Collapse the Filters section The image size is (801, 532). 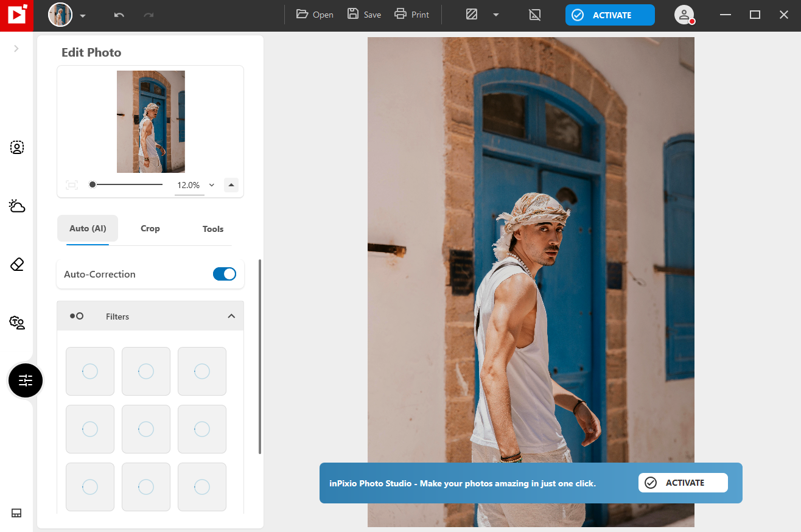(231, 315)
